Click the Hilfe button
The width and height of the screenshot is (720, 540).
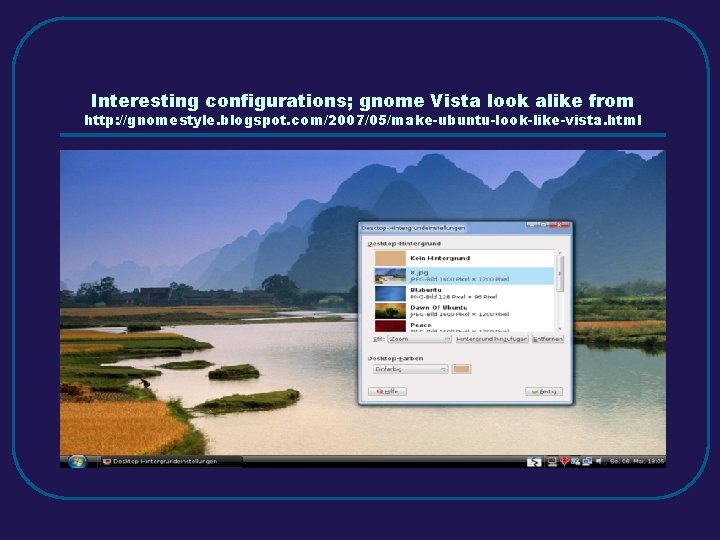[387, 392]
